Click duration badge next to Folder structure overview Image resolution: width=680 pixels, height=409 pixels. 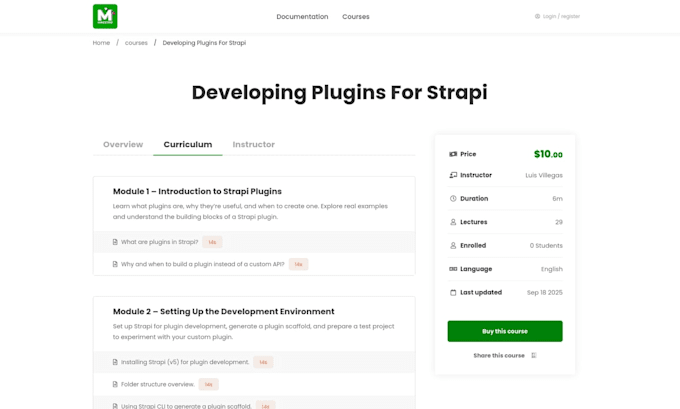(209, 384)
